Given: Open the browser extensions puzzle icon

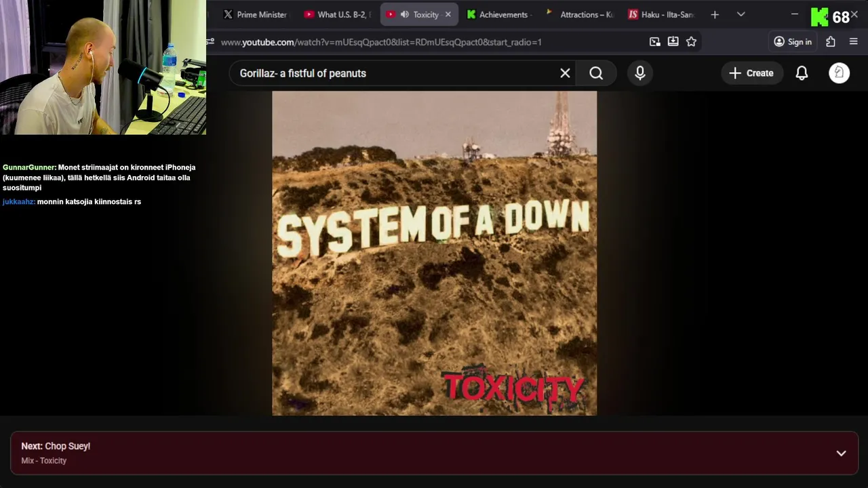Looking at the screenshot, I should [831, 42].
